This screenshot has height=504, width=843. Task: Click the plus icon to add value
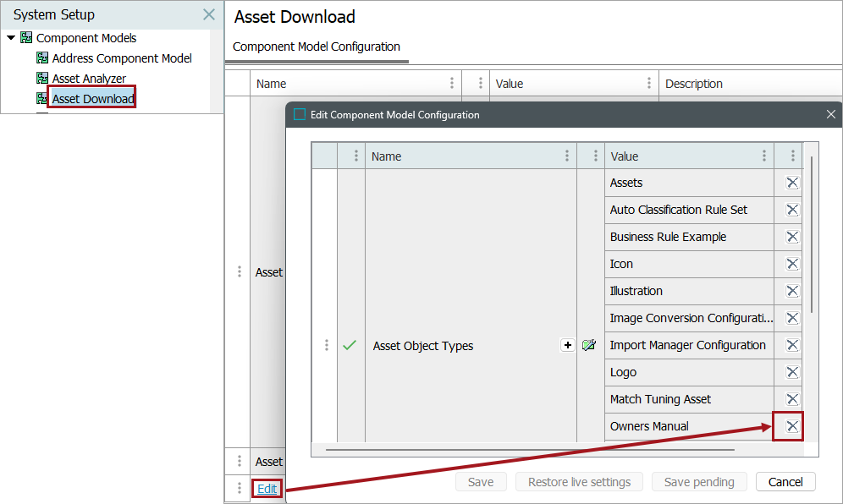tap(568, 345)
